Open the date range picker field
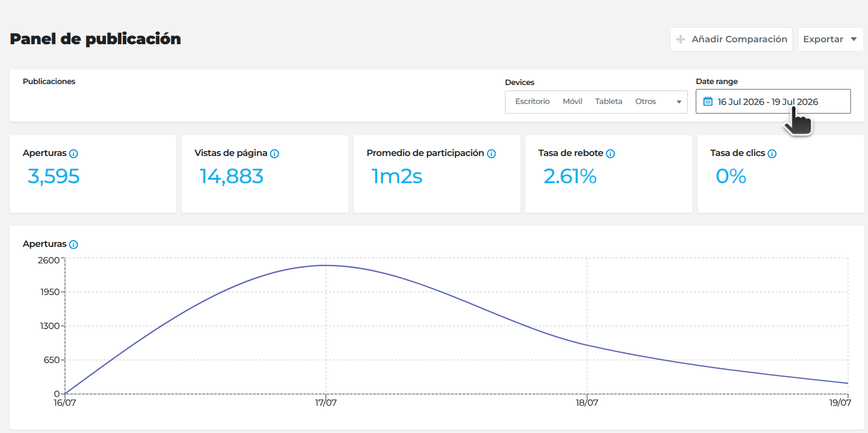The image size is (868, 433). (x=773, y=101)
